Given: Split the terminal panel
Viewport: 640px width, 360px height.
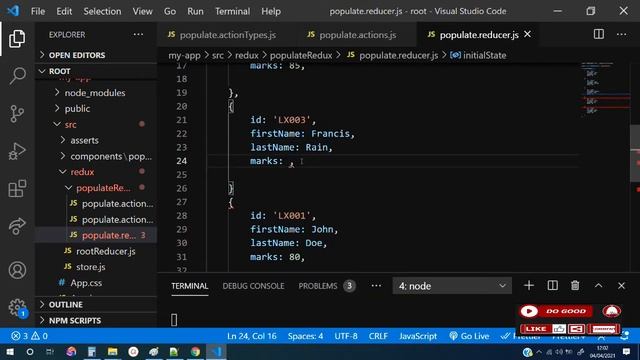Looking at the screenshot, I should [552, 285].
